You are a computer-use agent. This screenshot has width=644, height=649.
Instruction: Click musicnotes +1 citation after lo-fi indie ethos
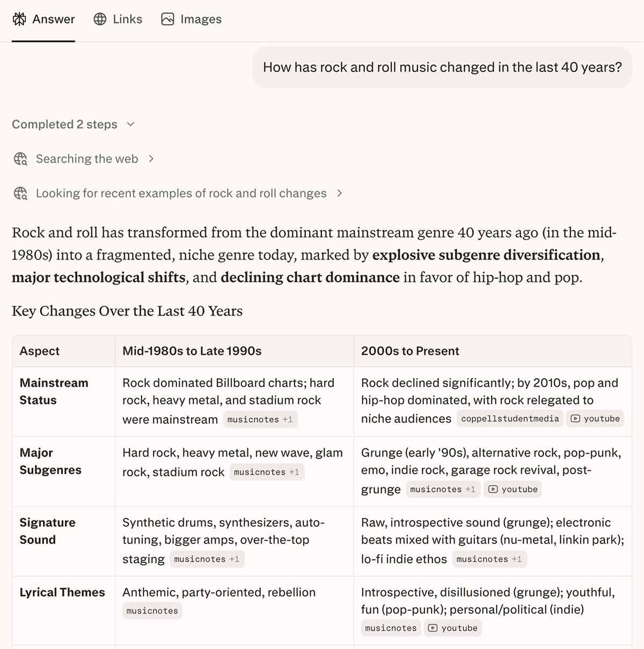point(489,559)
